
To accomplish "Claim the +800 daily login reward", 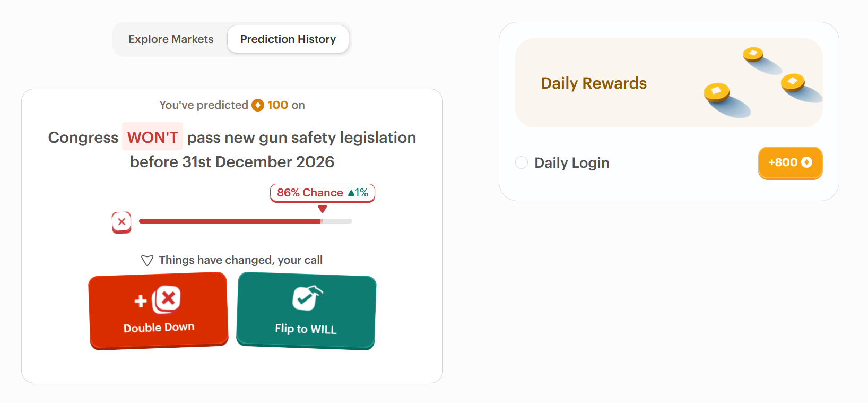I will pos(790,163).
